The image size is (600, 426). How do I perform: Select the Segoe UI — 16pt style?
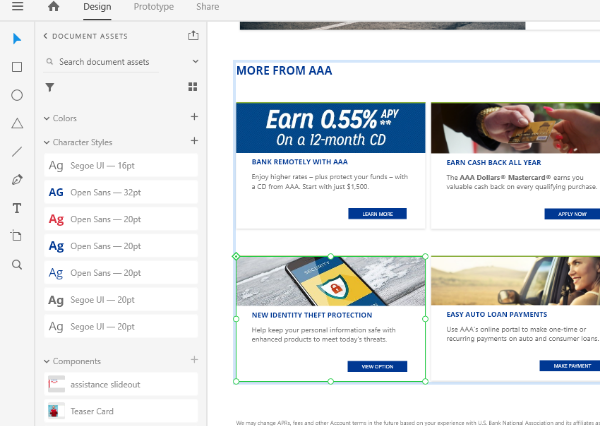point(121,166)
